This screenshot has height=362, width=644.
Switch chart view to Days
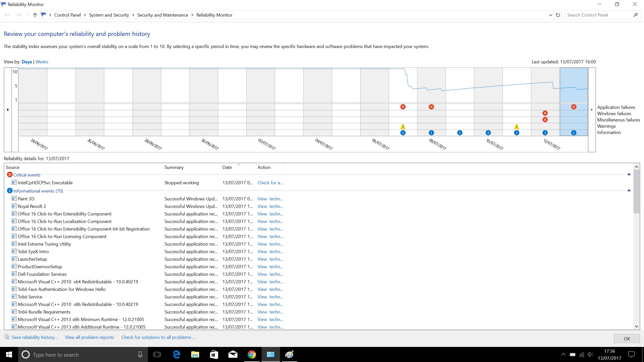[27, 62]
